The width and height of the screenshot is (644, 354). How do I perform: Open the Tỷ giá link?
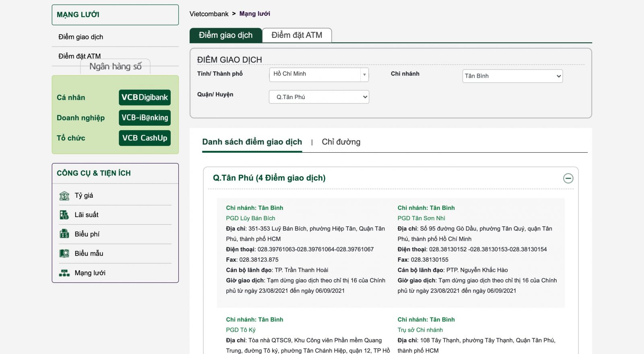pyautogui.click(x=84, y=196)
